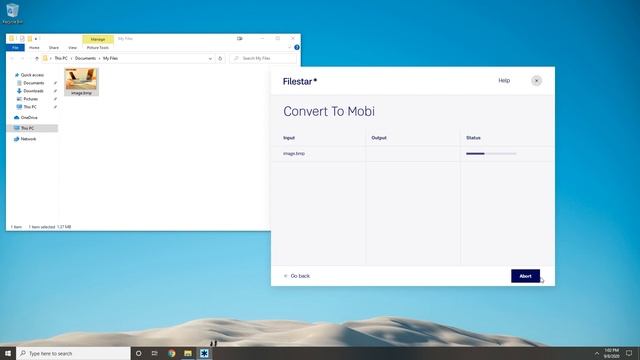Open the Windows Start menu

pos(8,353)
